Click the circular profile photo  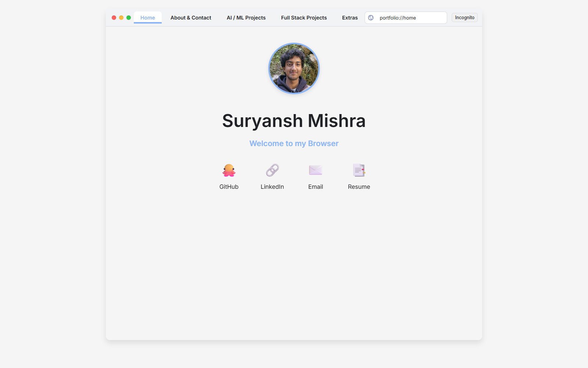pyautogui.click(x=294, y=68)
